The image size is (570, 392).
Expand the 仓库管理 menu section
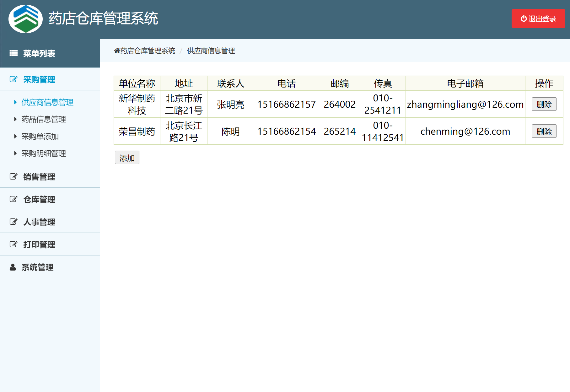39,199
